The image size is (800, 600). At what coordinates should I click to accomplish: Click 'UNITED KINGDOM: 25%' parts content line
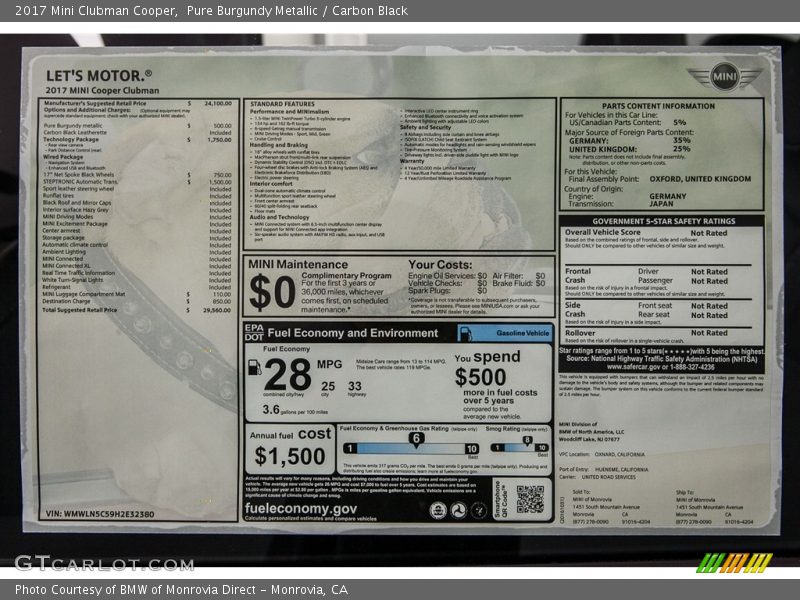click(630, 149)
